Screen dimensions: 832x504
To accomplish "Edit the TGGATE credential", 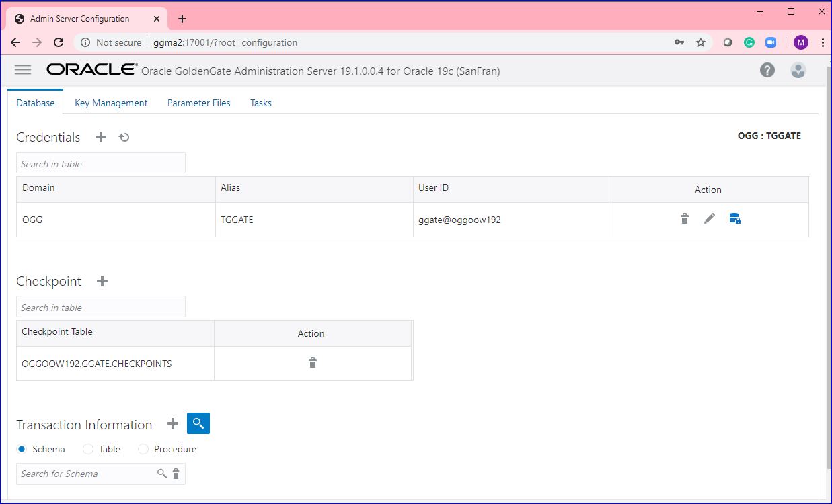I will click(x=710, y=218).
